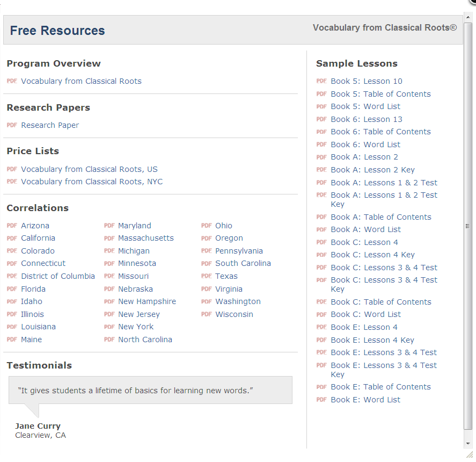Screen dimensions: 476x462
Task: Open Book E: Lesson 4 sample
Action: tap(364, 327)
